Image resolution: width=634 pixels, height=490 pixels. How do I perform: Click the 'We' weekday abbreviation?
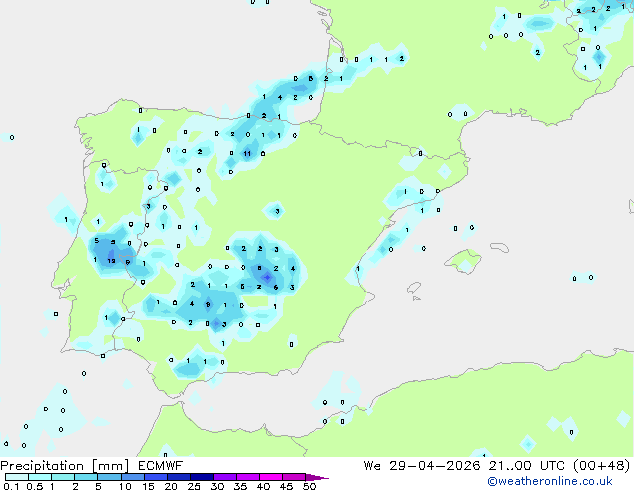[x=372, y=466]
